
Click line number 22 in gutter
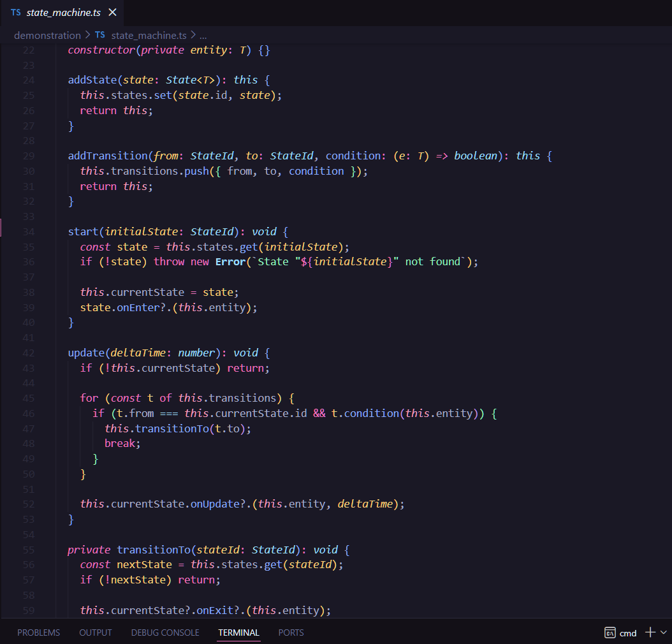(29, 50)
